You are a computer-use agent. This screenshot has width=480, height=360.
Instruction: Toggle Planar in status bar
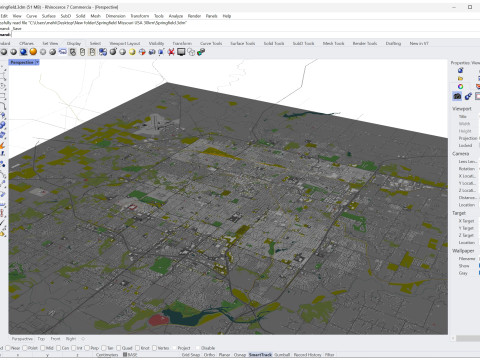point(224,355)
